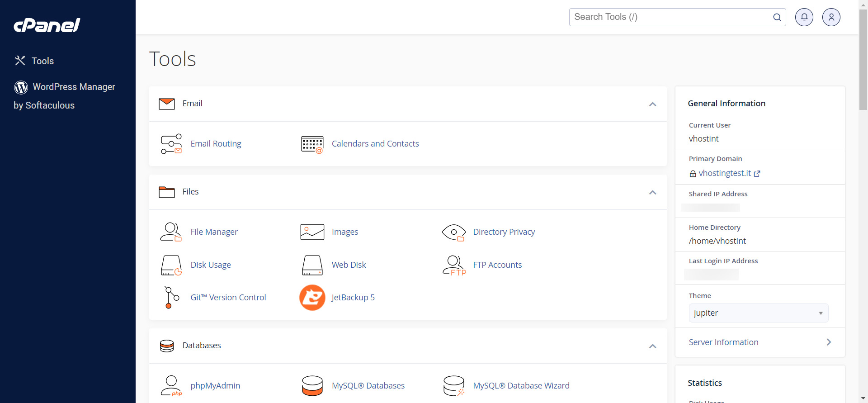
Task: Open WordPress Manager by Softaculous
Action: [x=64, y=96]
